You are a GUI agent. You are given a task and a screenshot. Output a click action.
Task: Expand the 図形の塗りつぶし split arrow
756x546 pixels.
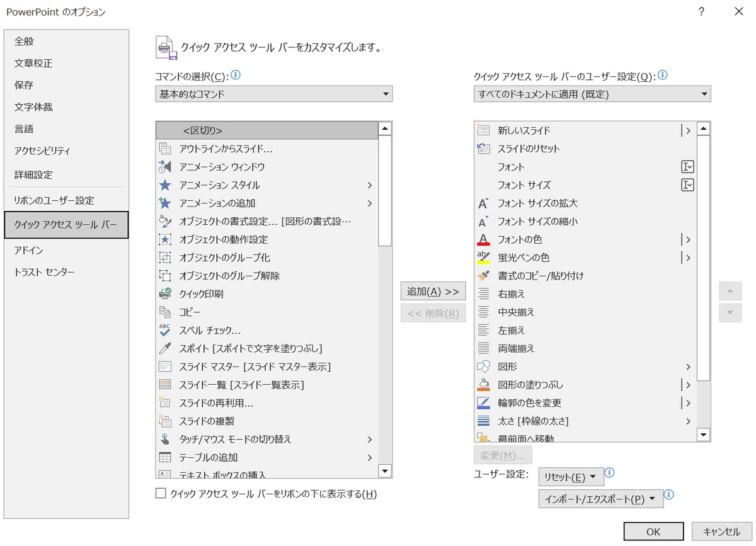[x=687, y=385]
